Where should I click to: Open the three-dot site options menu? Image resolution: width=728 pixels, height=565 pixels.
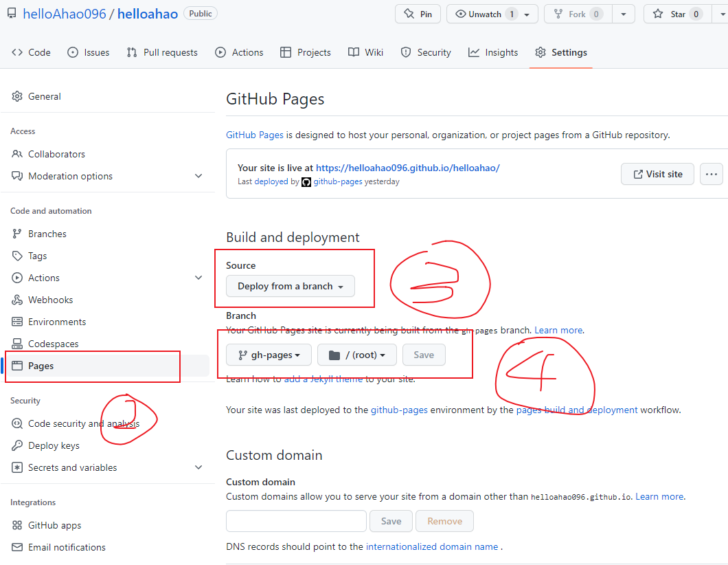(x=711, y=174)
